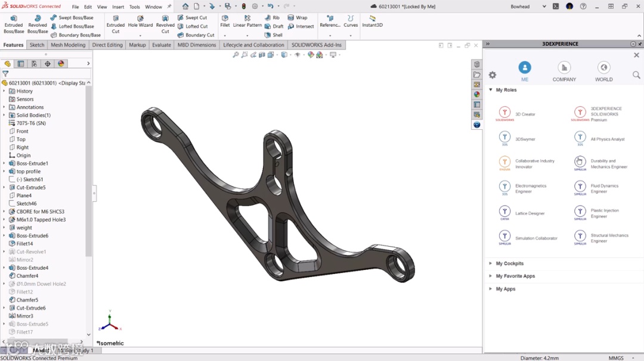Open the Insert menu
This screenshot has height=361, width=644.
tap(118, 7)
